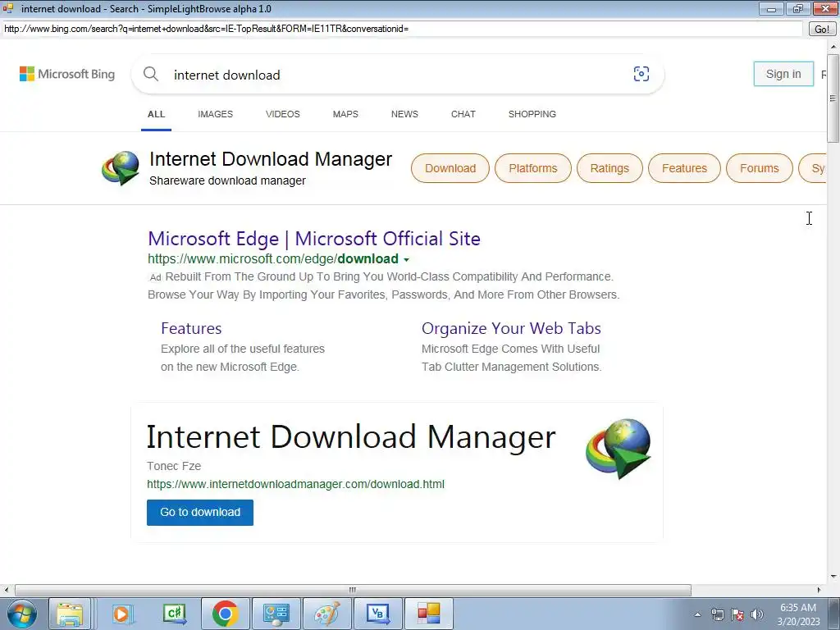The height and width of the screenshot is (630, 840).
Task: Click Internet Download Manager header title
Action: (271, 159)
